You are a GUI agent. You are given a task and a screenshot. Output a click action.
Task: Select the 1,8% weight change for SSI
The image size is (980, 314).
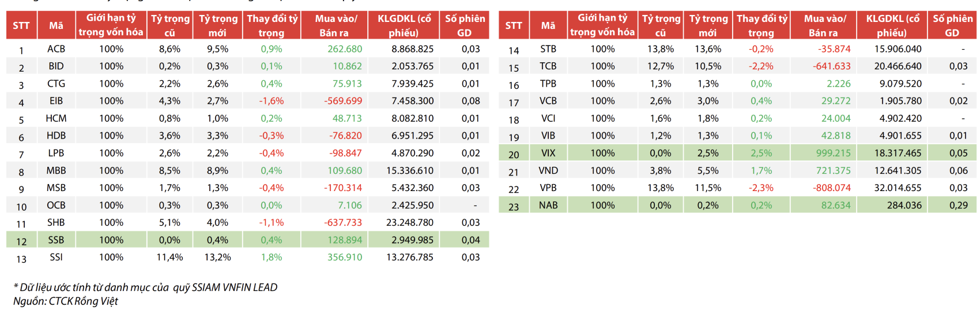[x=272, y=257]
